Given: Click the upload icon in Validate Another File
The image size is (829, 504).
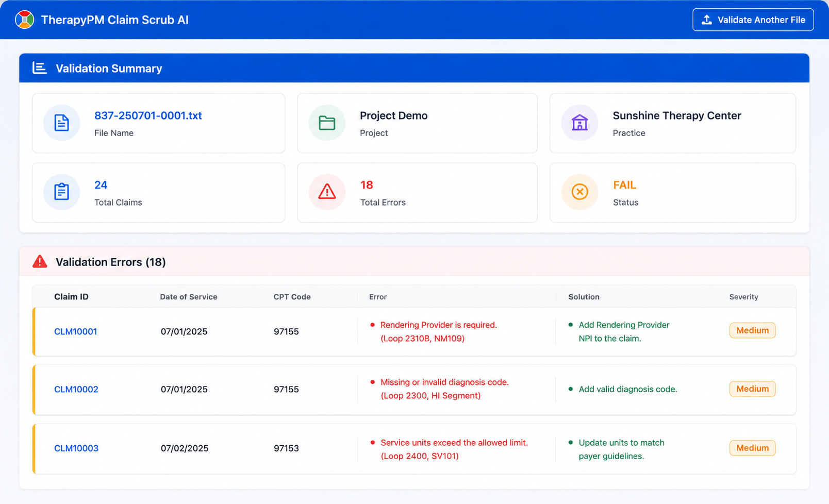Looking at the screenshot, I should [707, 20].
